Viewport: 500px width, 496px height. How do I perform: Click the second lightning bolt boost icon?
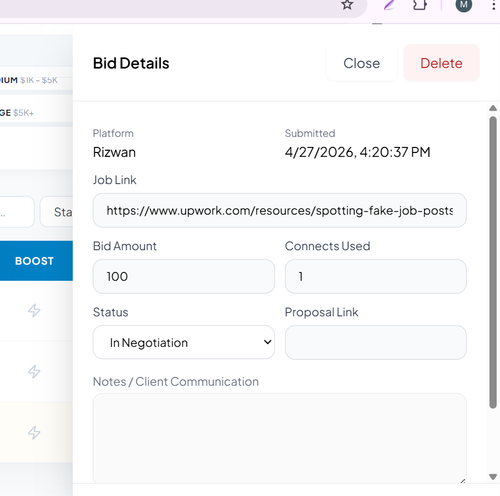pos(34,371)
